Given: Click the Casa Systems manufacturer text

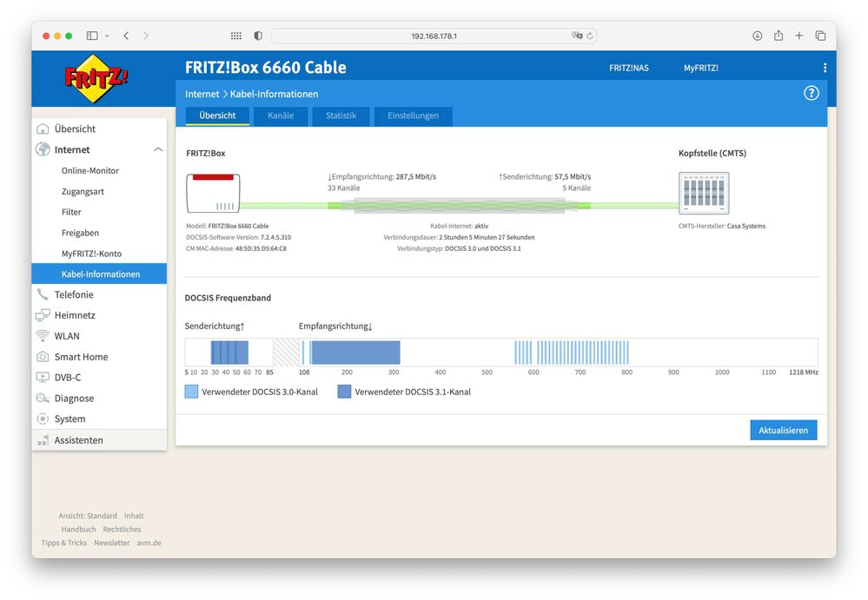Looking at the screenshot, I should pos(746,226).
